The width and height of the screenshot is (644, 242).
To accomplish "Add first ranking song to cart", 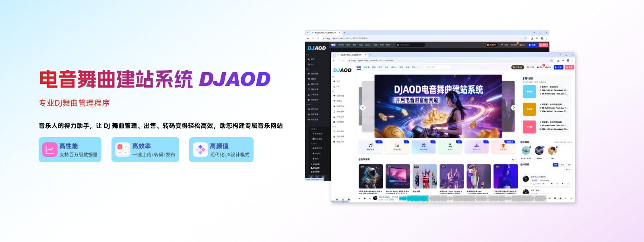I will coord(562,184).
